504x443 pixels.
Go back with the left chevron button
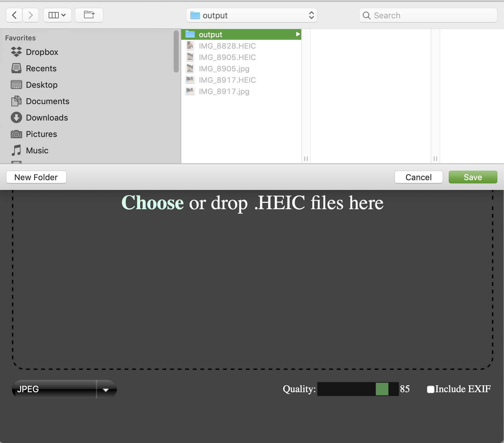pos(14,15)
